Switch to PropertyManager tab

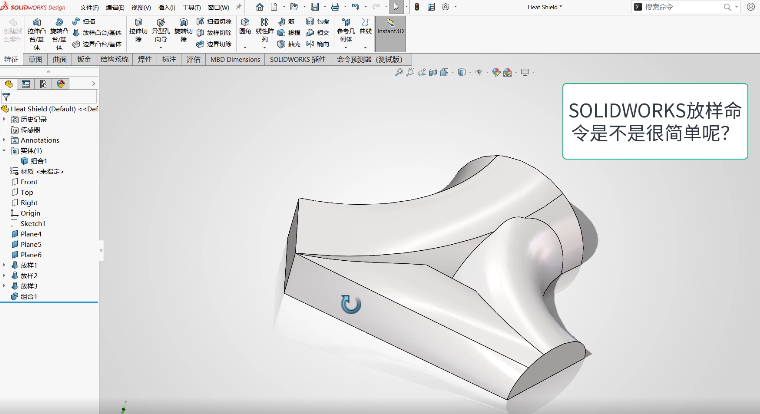(26, 84)
